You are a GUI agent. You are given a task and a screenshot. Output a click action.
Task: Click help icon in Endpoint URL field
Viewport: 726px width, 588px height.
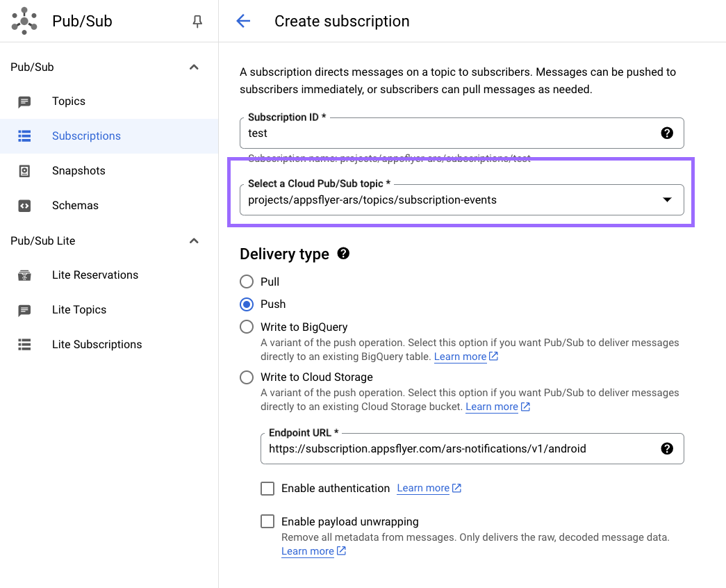[x=667, y=448]
